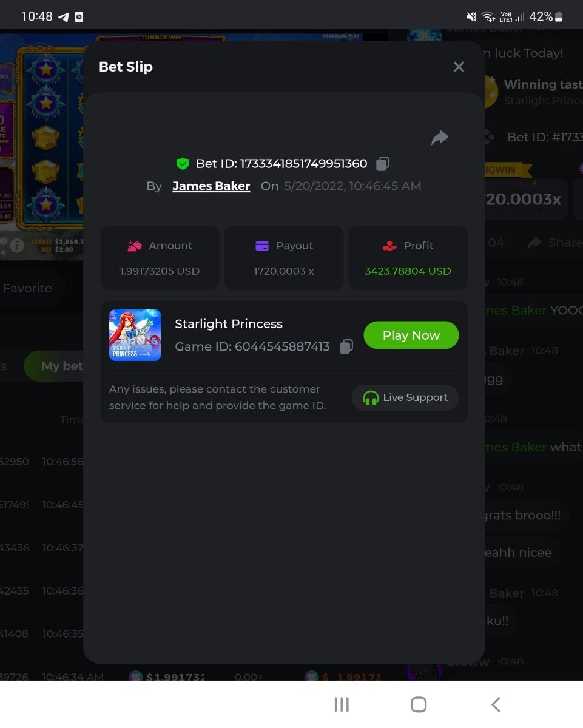Click the Amount card icon

coord(134,246)
